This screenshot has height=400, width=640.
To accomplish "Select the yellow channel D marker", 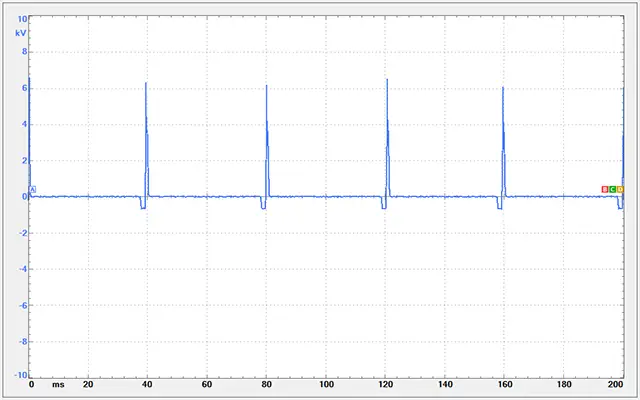I will (x=620, y=189).
